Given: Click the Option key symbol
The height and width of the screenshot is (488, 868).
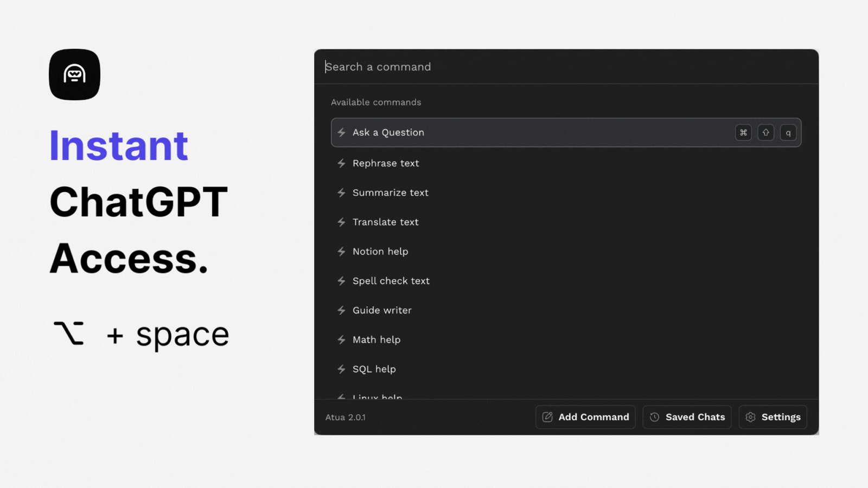Looking at the screenshot, I should click(69, 333).
